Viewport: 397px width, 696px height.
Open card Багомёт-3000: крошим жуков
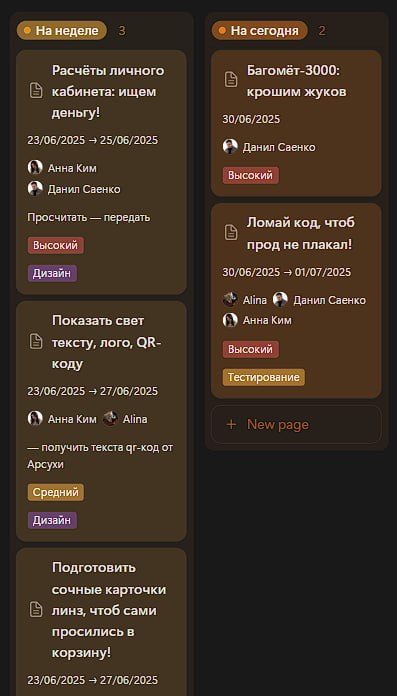296,123
